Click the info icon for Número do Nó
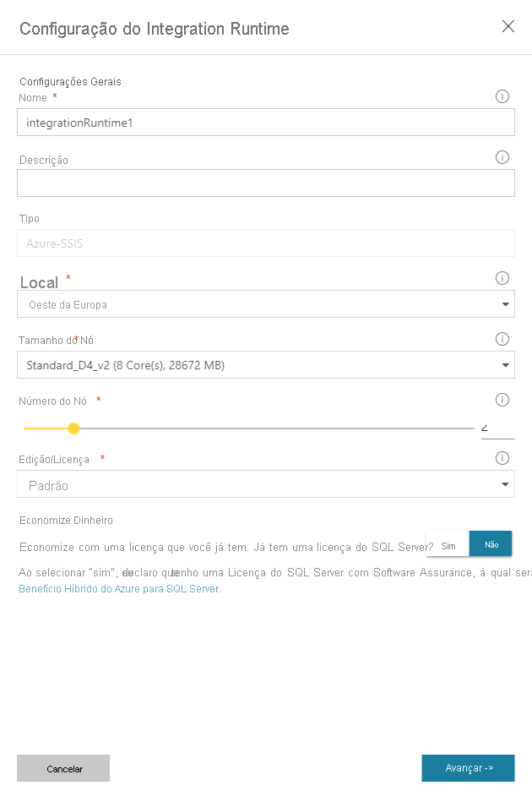532x802 pixels. click(502, 400)
